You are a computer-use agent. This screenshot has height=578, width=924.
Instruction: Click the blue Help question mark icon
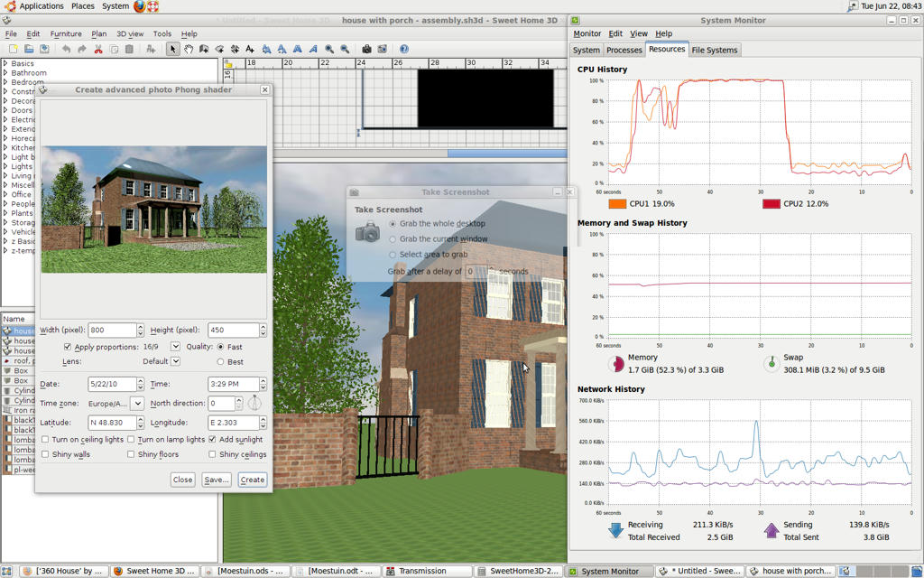pos(403,49)
